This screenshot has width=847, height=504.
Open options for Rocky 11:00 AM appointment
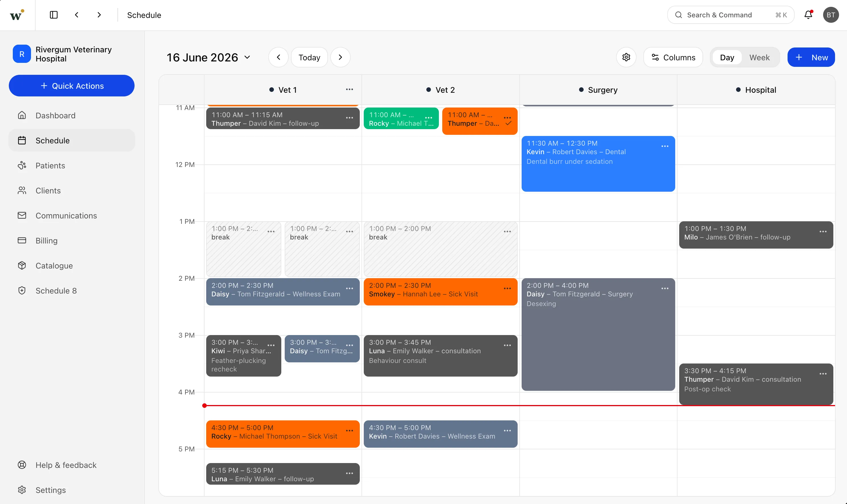pos(429,118)
